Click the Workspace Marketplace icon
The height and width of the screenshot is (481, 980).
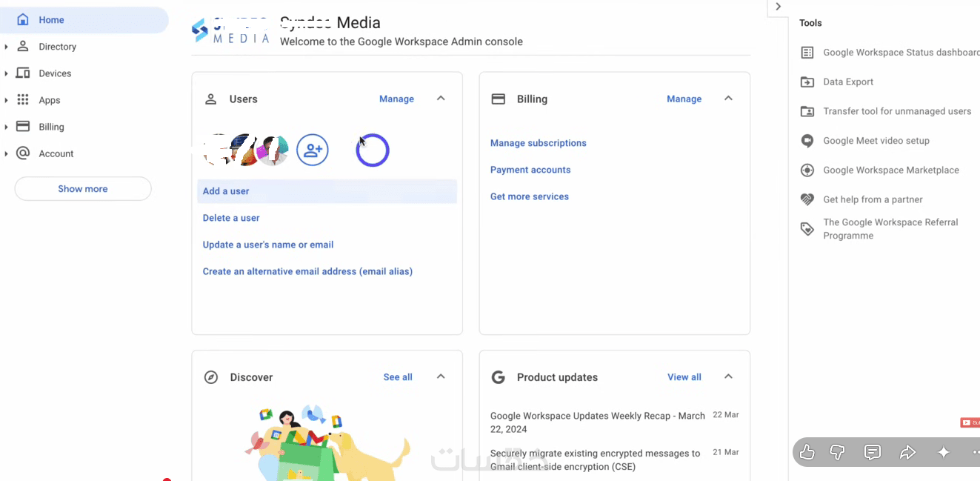click(807, 170)
